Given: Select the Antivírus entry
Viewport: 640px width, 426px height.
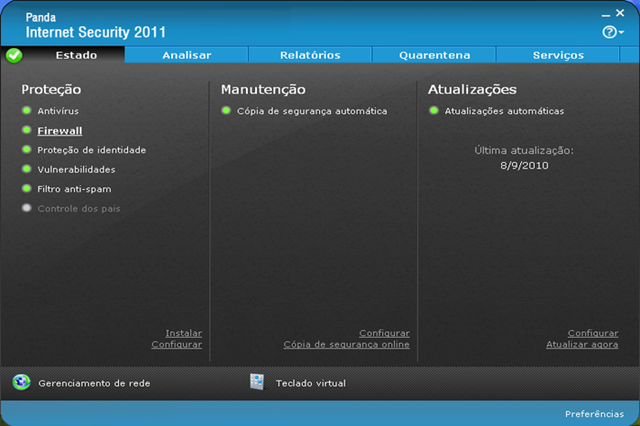Looking at the screenshot, I should pos(58,111).
